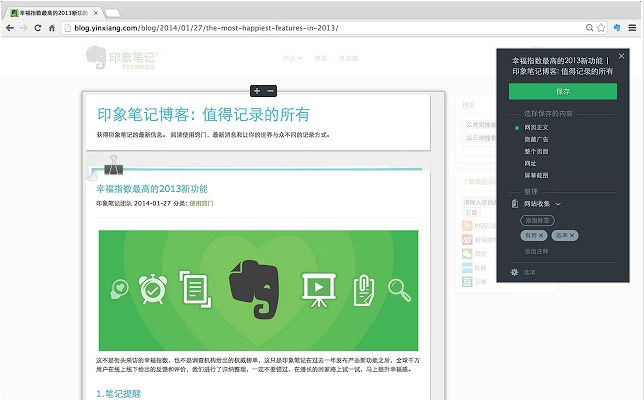
Task: Click the blue social icon below the WeChat icon
Action: [x=467, y=268]
